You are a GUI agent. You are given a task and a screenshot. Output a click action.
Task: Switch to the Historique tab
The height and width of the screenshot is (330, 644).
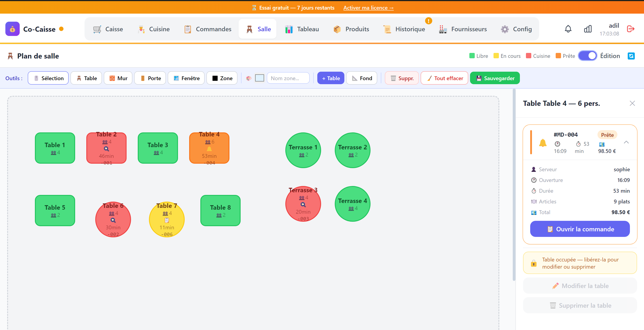point(404,29)
